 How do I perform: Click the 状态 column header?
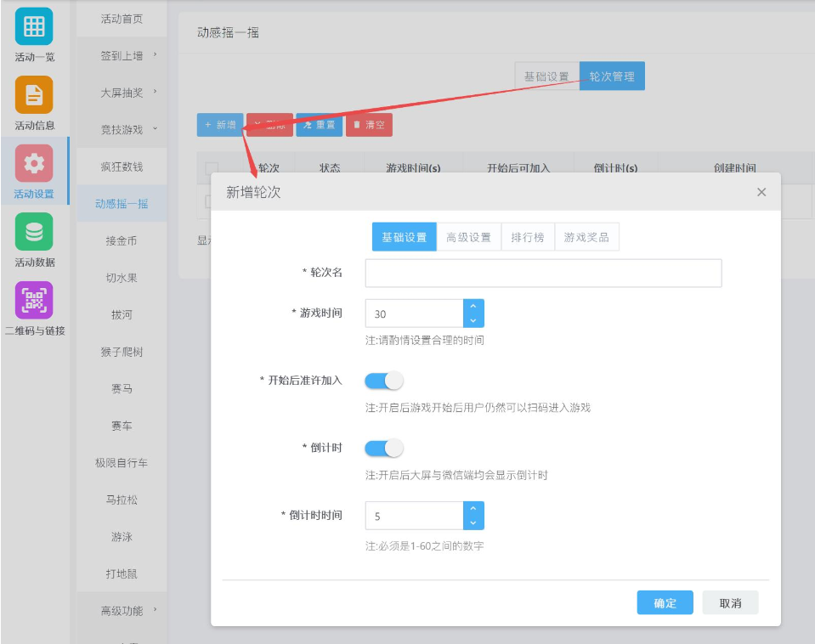pyautogui.click(x=330, y=168)
